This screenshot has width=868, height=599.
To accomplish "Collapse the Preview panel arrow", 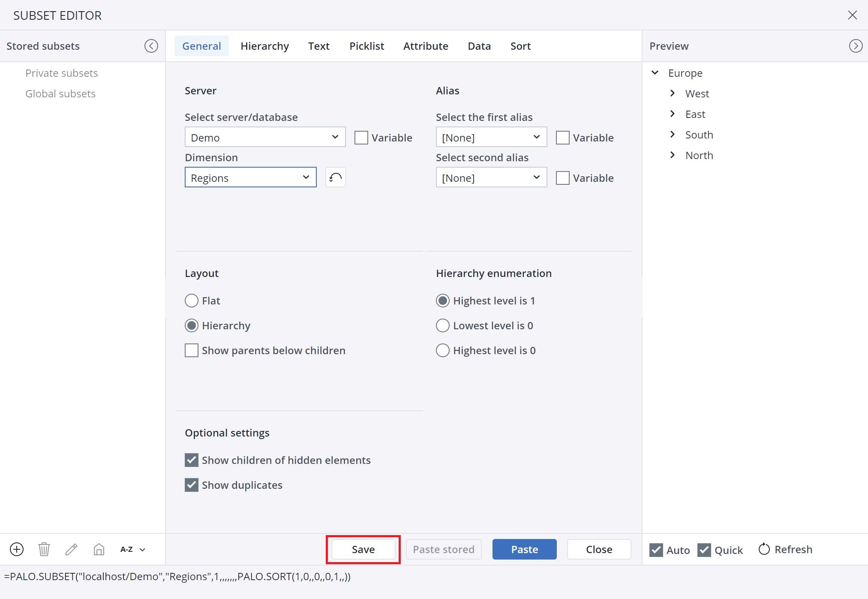I will 856,46.
